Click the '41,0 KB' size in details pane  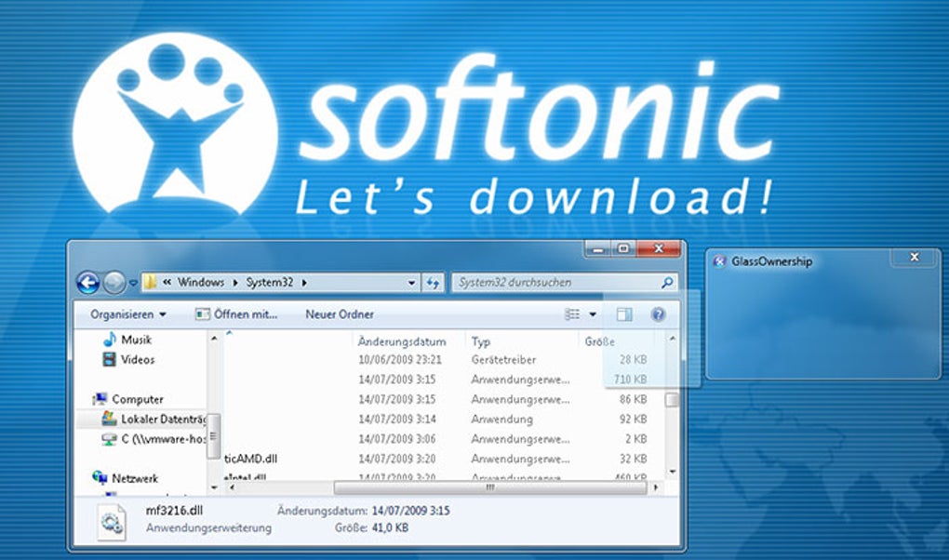pos(390,528)
